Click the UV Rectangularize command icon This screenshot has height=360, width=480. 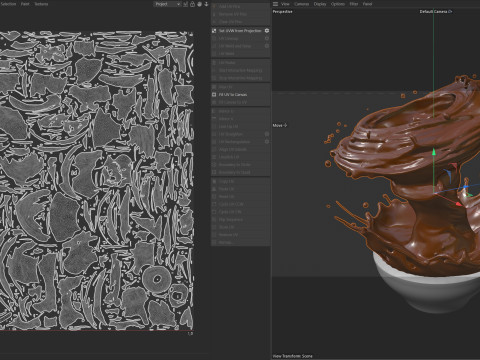click(214, 142)
